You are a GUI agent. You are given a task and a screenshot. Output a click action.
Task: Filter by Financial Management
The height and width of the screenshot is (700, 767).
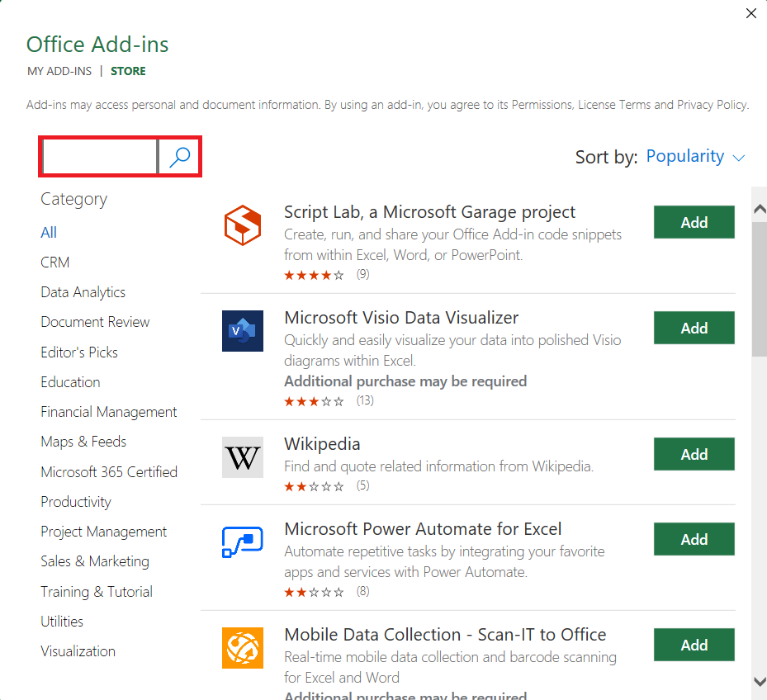coord(109,412)
